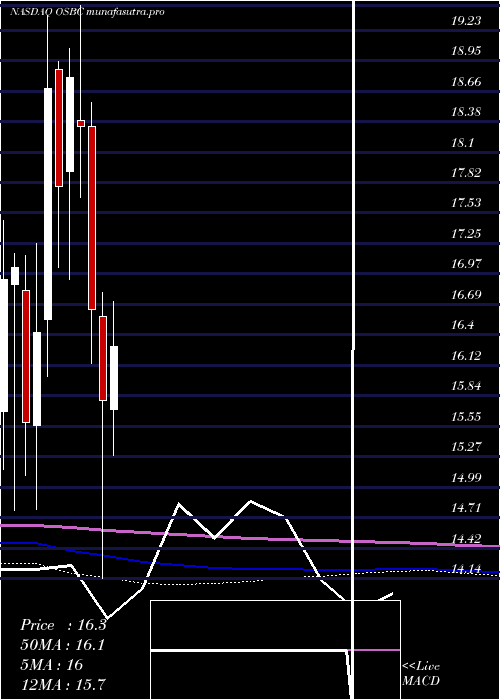This screenshot has width=500, height=700.
Task: Click the 14.71 price axis label
Action: point(466,508)
